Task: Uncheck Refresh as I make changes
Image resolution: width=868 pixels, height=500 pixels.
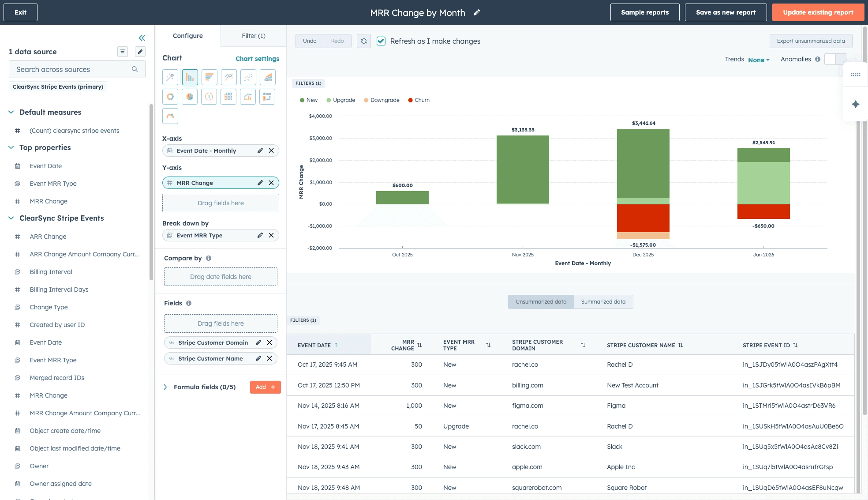Action: 381,41
